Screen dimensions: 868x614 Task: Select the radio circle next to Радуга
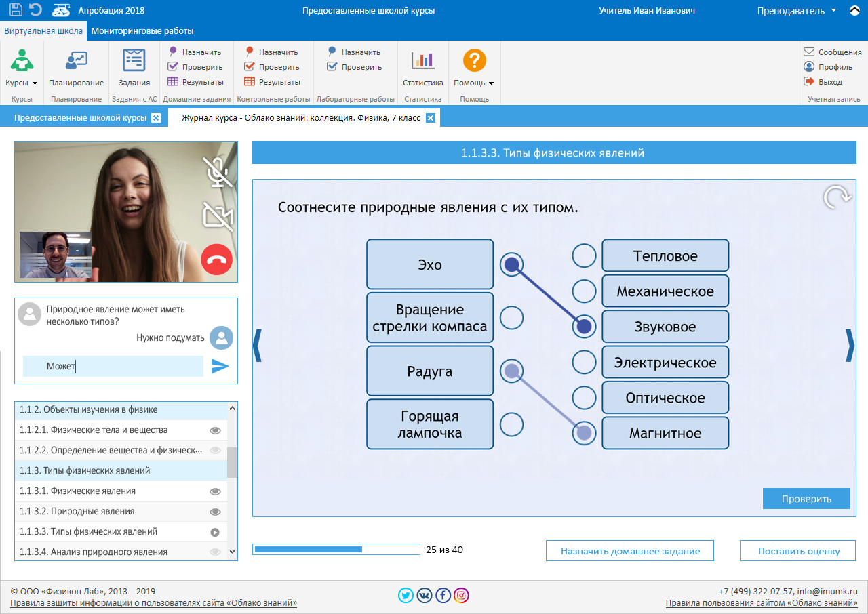(512, 371)
